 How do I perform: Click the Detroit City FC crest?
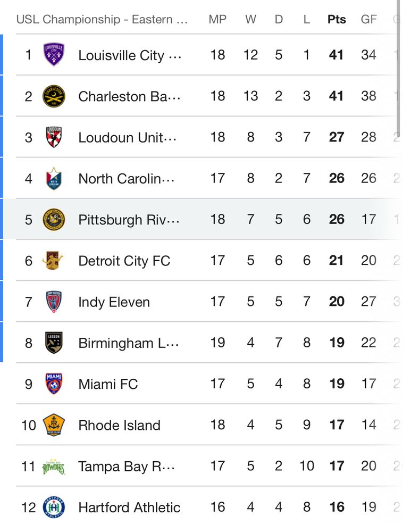tap(53, 261)
